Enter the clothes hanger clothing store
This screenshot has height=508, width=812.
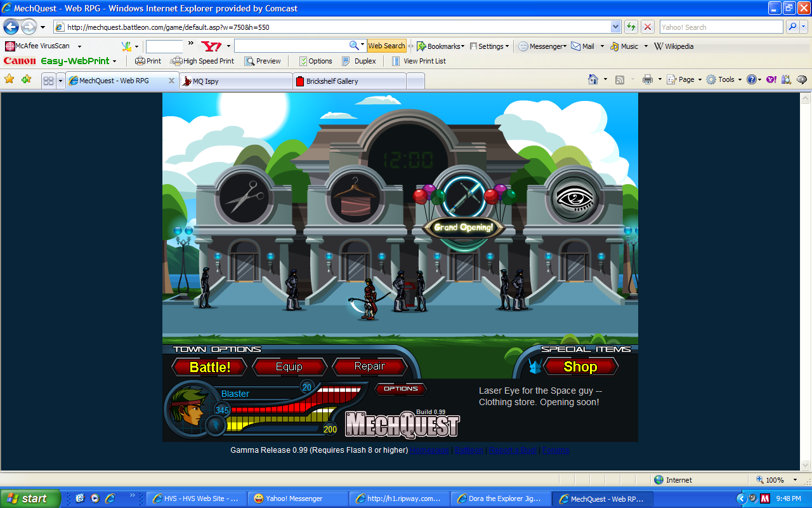355,196
